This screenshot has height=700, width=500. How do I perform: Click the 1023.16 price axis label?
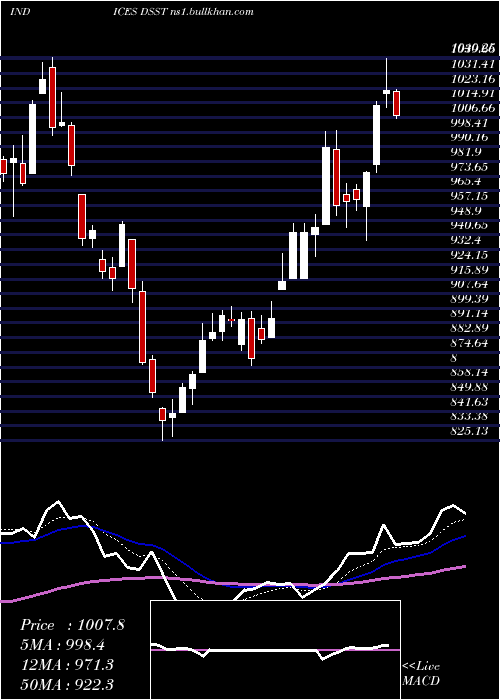point(473,79)
